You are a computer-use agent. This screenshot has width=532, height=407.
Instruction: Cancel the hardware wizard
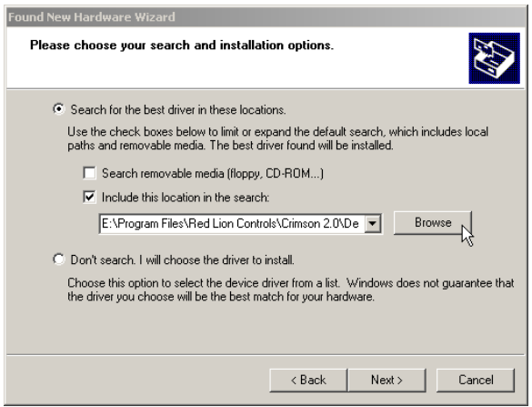[476, 380]
